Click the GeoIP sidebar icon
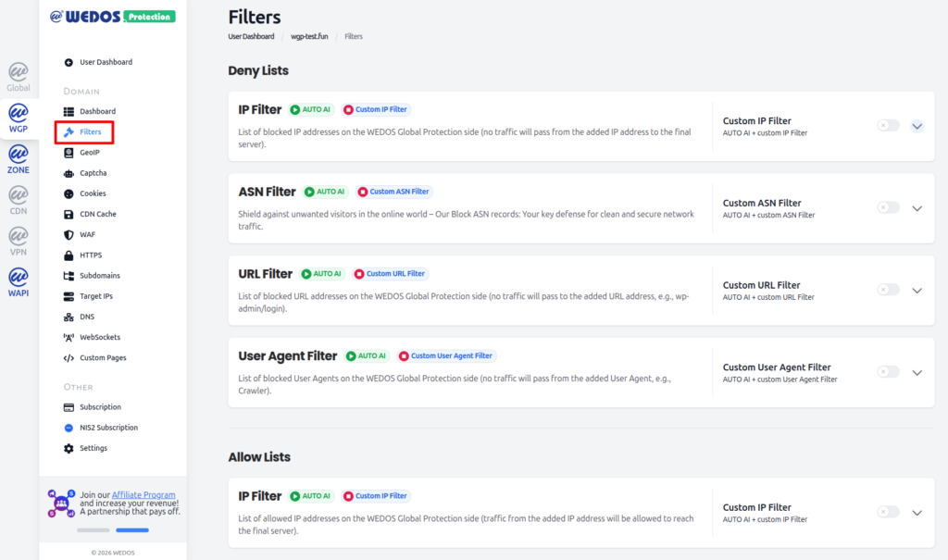 (x=69, y=153)
